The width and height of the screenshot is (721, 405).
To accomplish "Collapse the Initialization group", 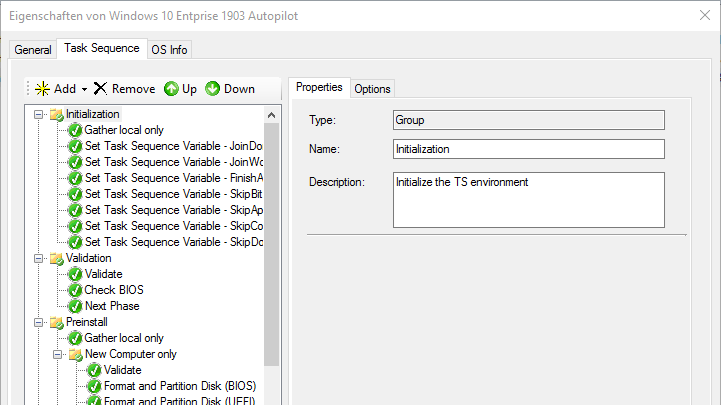I will pyautogui.click(x=39, y=114).
